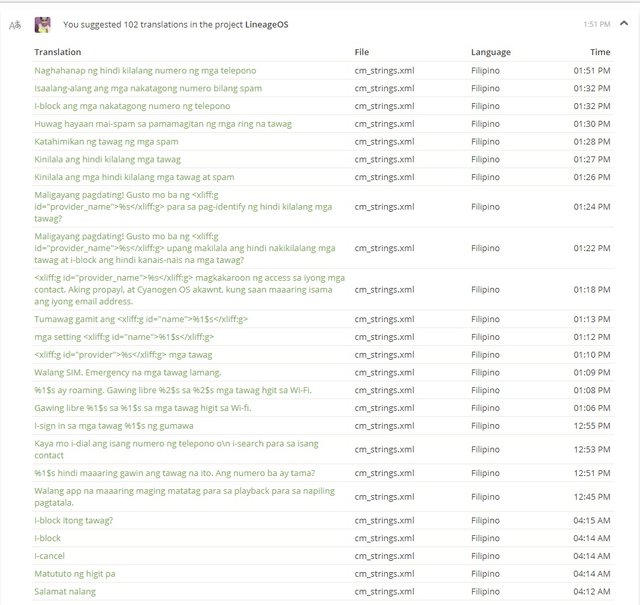
Task: Click the Time column header
Action: pyautogui.click(x=599, y=52)
